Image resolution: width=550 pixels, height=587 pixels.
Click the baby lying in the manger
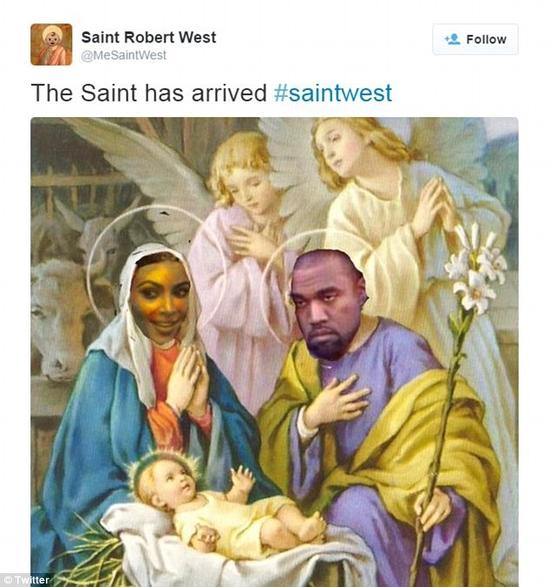pos(225,505)
